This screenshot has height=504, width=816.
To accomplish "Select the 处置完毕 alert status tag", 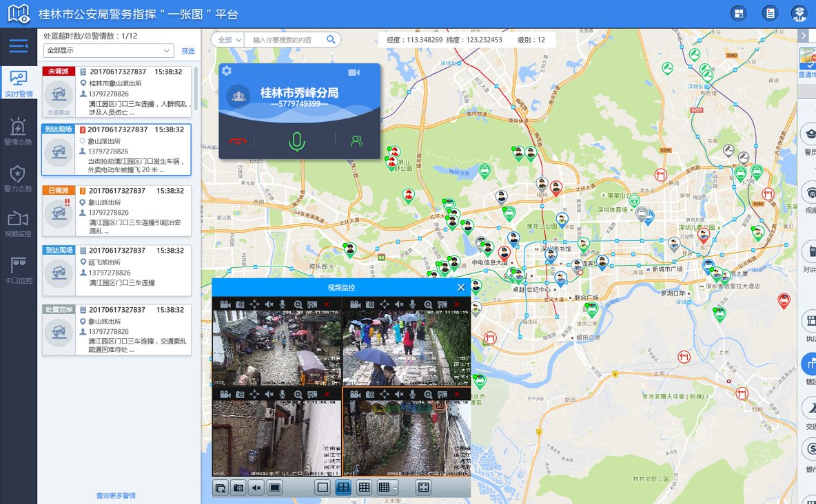I will tap(59, 309).
